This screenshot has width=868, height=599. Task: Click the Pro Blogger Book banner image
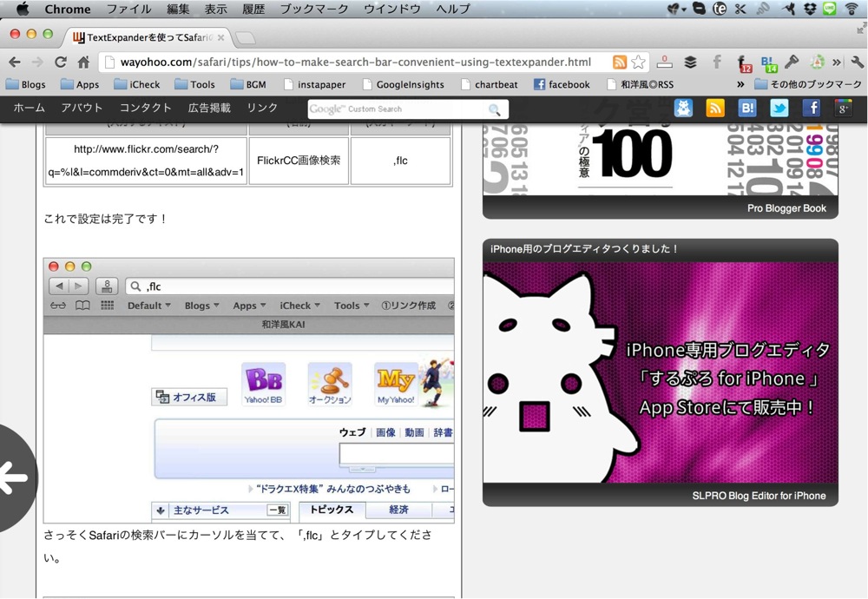[661, 161]
